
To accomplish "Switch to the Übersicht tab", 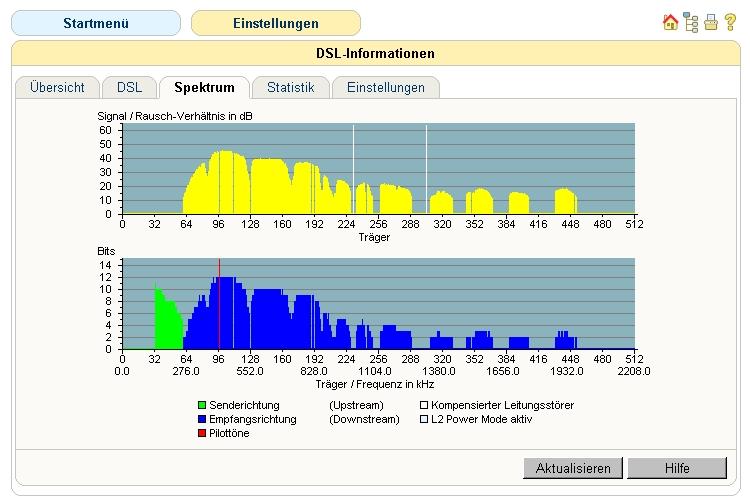I will (x=57, y=88).
